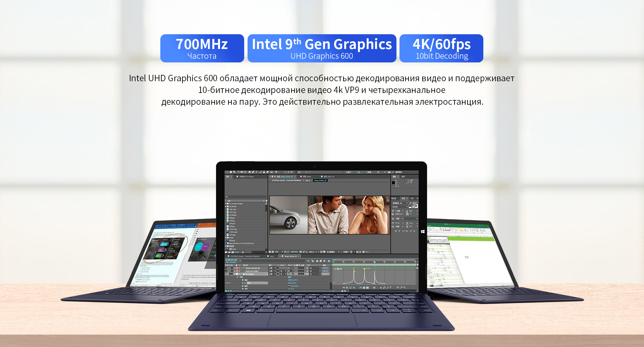This screenshot has width=644, height=347.
Task: Toggle lock on IMAGE HOLDER 08 layer
Action: [232, 268]
